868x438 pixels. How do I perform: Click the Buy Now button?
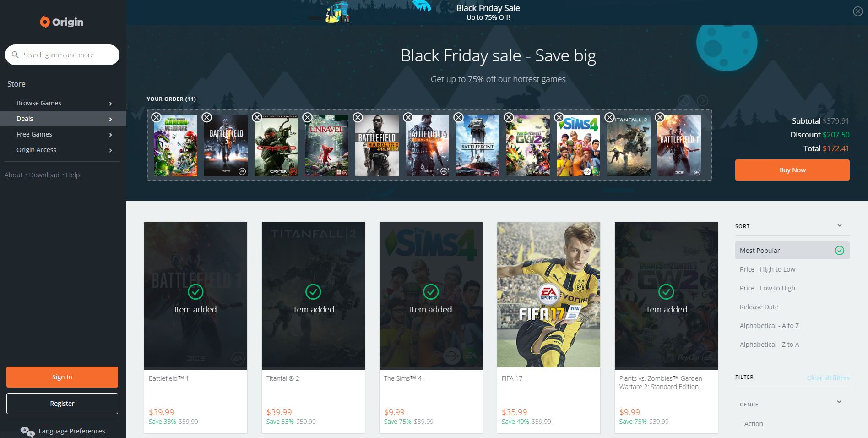792,170
